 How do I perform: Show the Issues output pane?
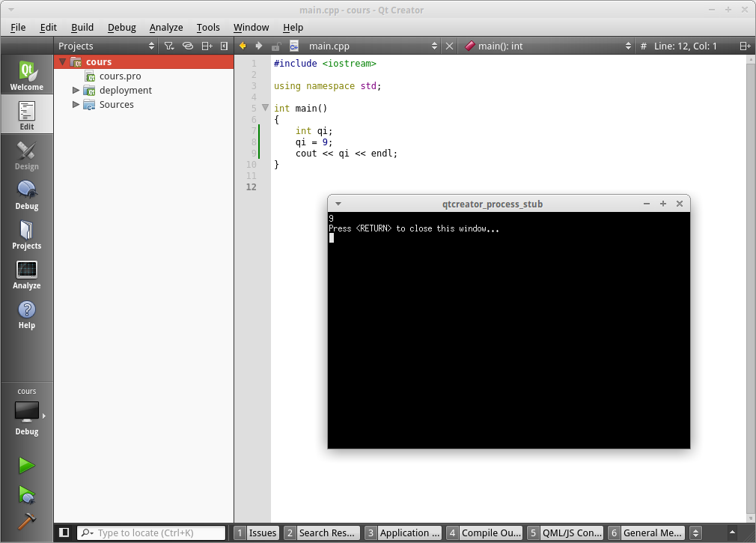pyautogui.click(x=257, y=533)
